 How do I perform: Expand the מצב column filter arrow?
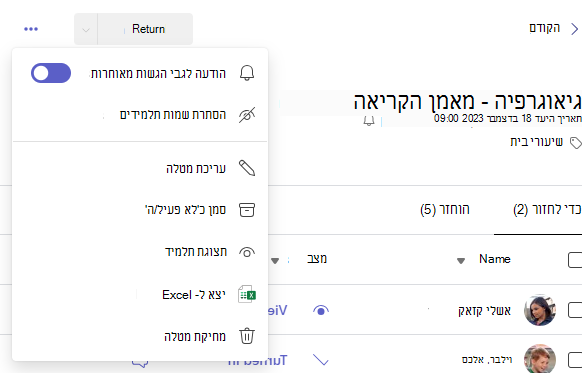pos(275,261)
